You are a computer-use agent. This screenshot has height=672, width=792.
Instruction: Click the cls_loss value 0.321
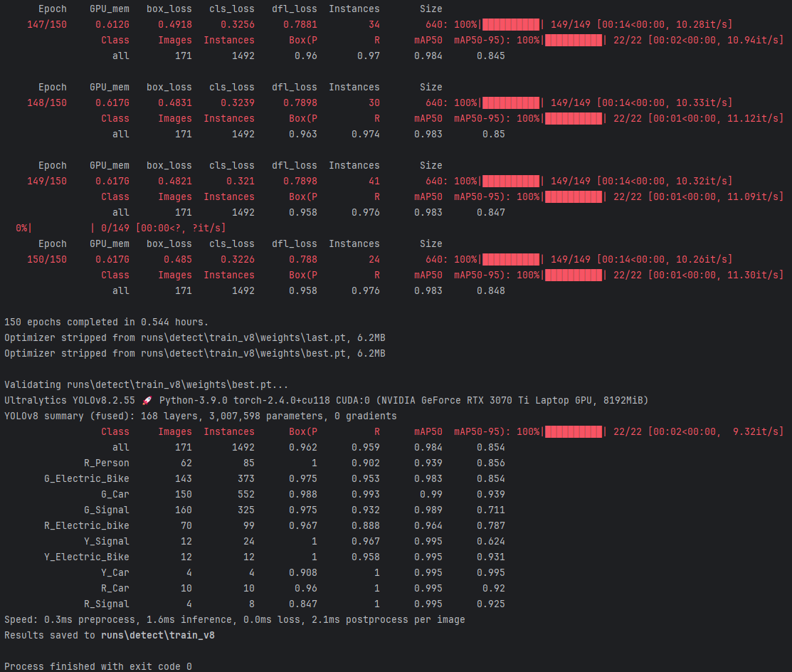241,181
